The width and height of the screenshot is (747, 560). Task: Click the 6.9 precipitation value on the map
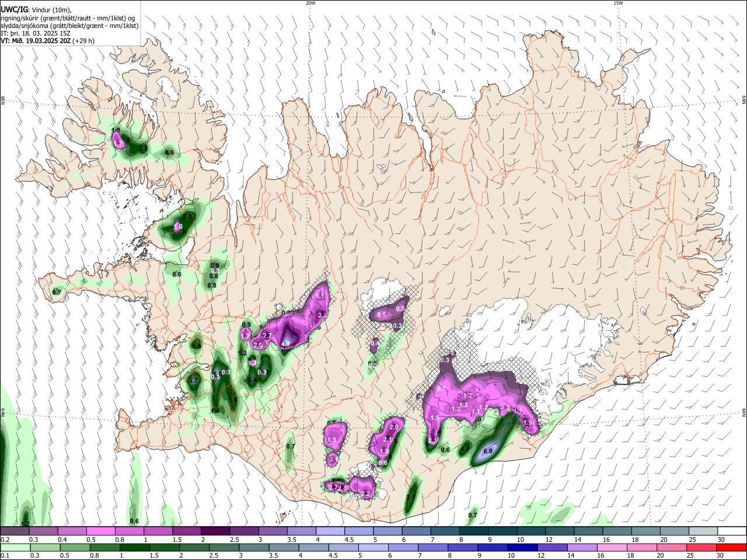click(x=488, y=451)
